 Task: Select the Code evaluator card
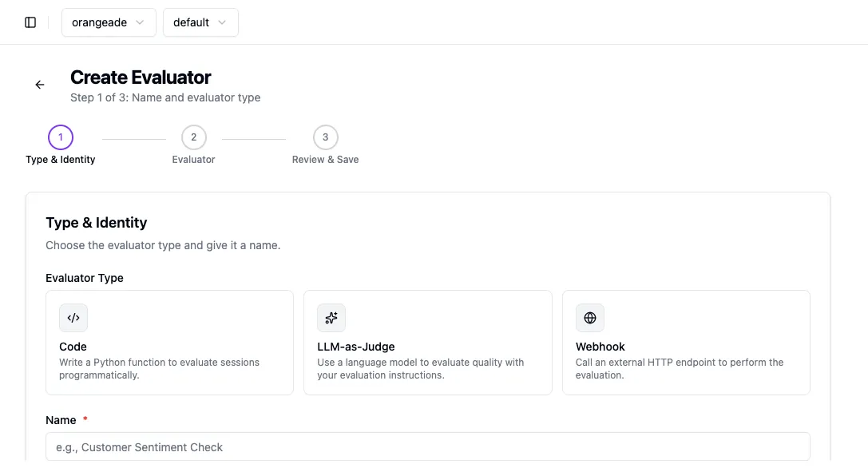tap(169, 343)
